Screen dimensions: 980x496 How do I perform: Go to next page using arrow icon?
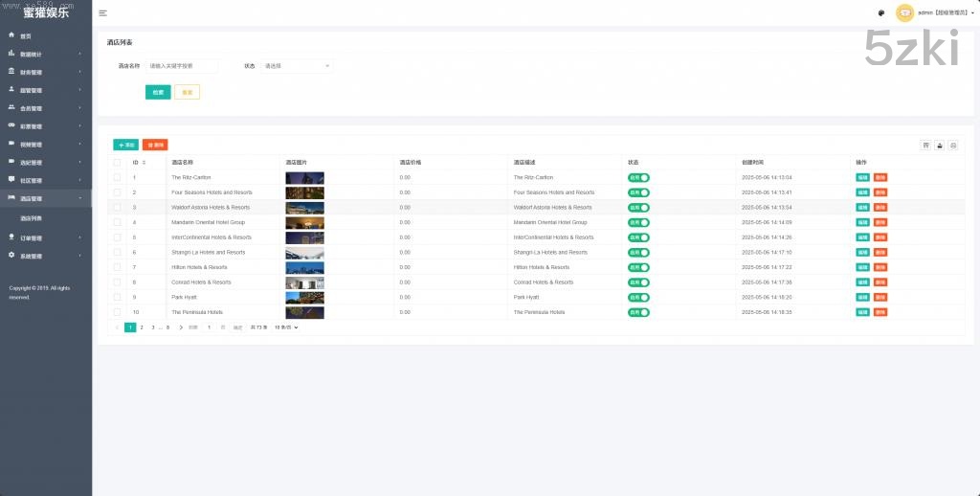(181, 327)
